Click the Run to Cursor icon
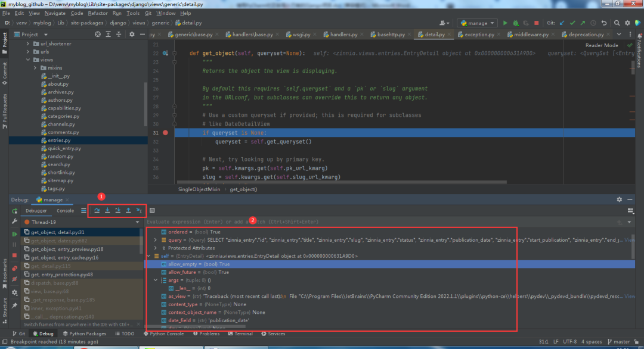The height and width of the screenshot is (349, 644). pyautogui.click(x=139, y=210)
